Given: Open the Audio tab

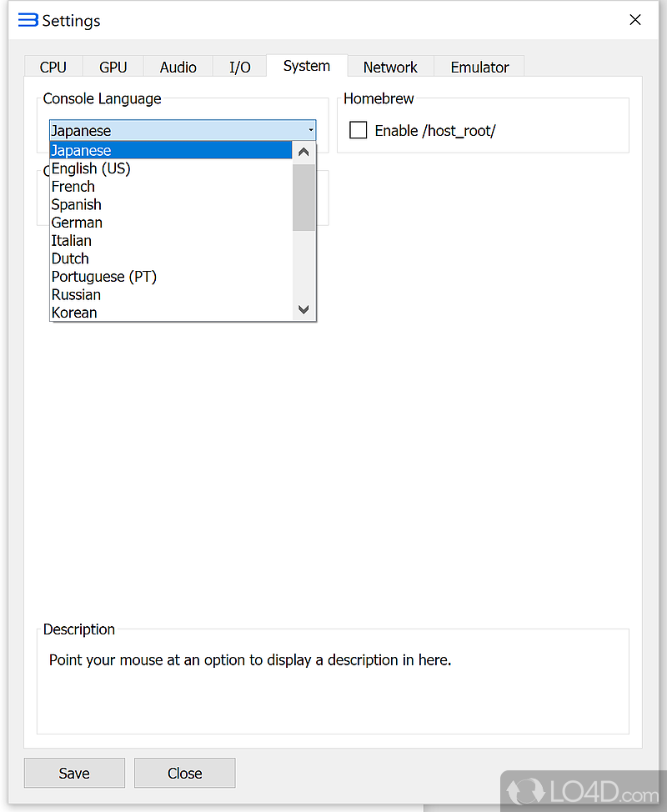Looking at the screenshot, I should click(178, 67).
